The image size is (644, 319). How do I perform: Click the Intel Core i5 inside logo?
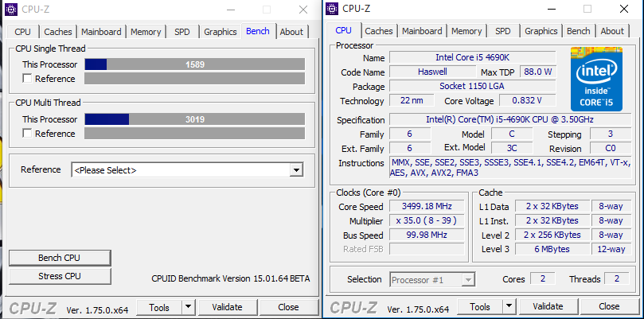click(596, 79)
